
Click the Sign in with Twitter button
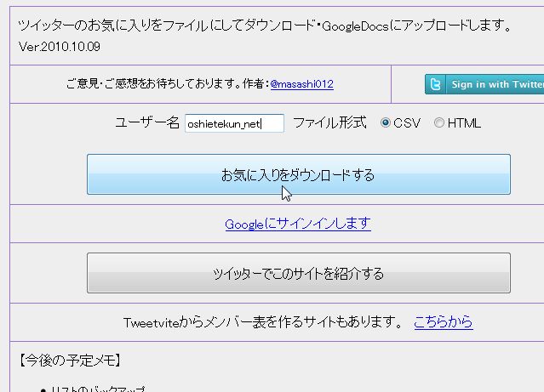pos(484,84)
